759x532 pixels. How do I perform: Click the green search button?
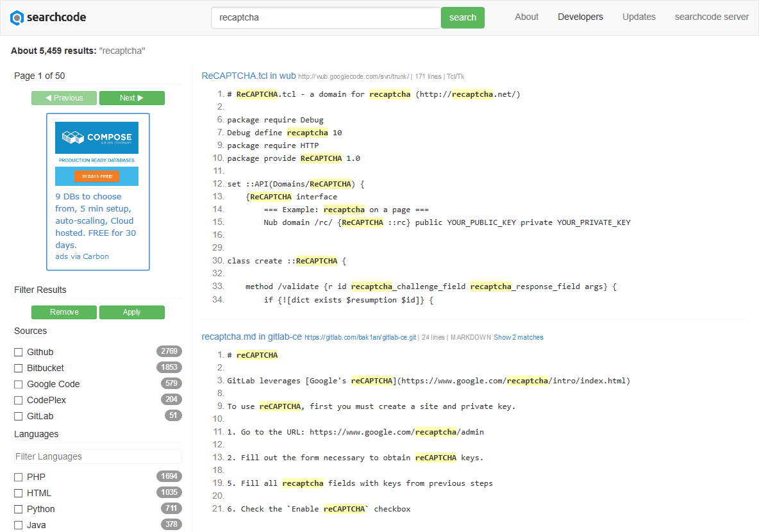click(462, 17)
